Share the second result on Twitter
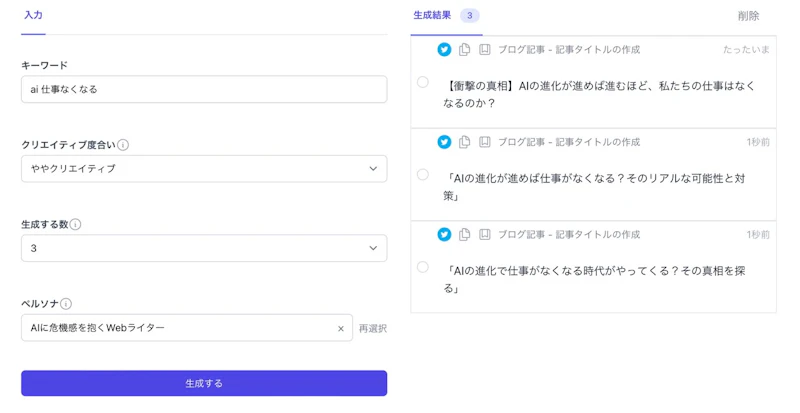This screenshot has width=800, height=413. 444,142
